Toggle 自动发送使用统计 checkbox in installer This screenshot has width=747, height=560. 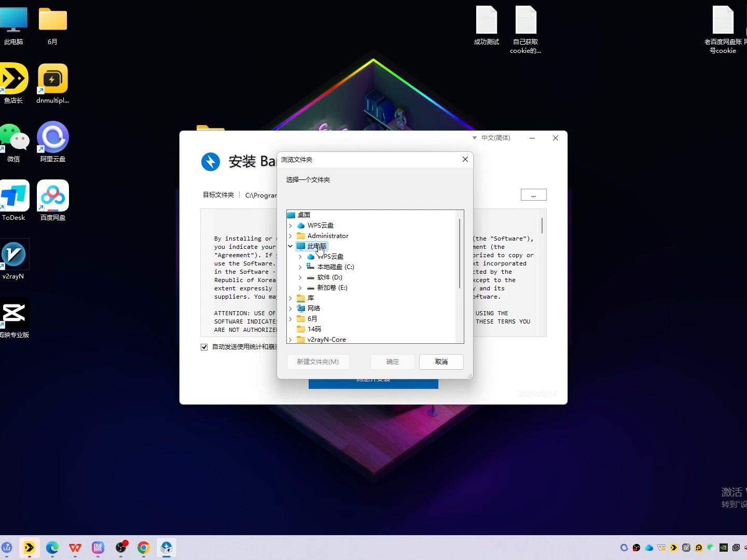(204, 347)
